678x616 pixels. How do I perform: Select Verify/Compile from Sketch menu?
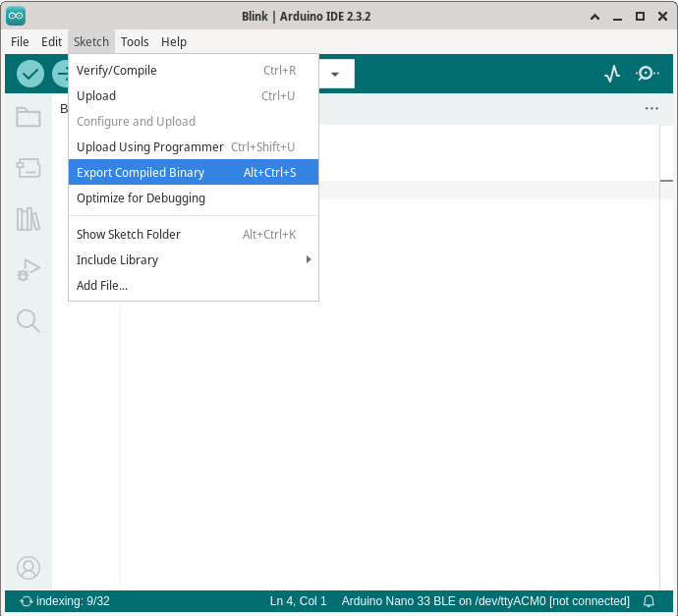click(x=194, y=70)
